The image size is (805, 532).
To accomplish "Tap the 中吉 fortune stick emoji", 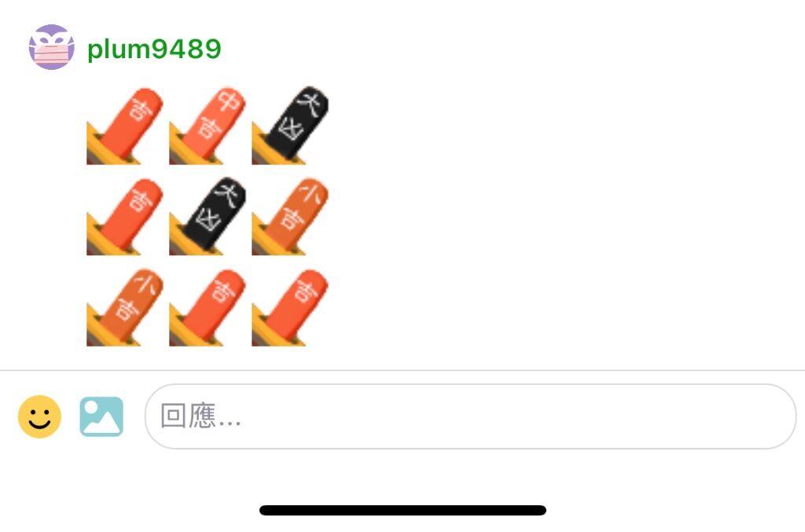I will 208,127.
